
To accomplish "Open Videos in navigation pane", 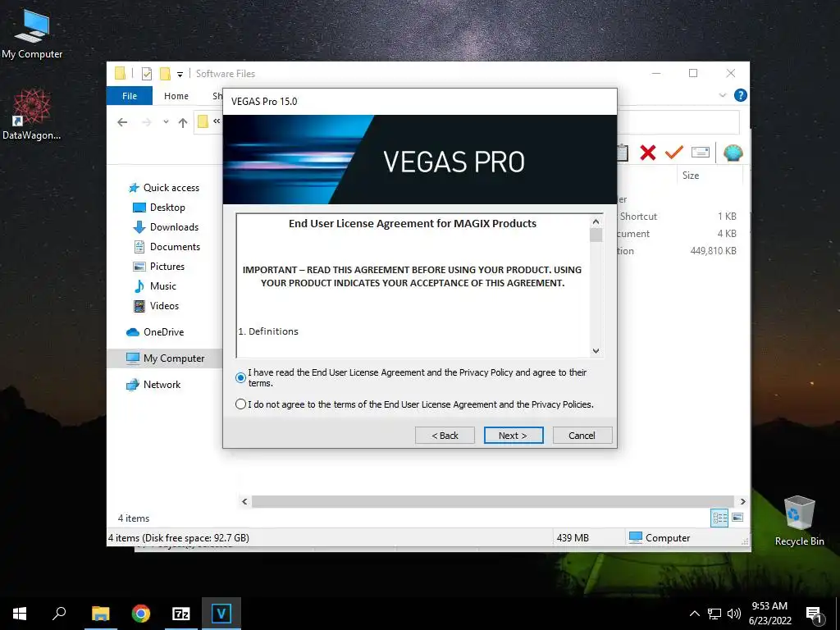I will [156, 306].
